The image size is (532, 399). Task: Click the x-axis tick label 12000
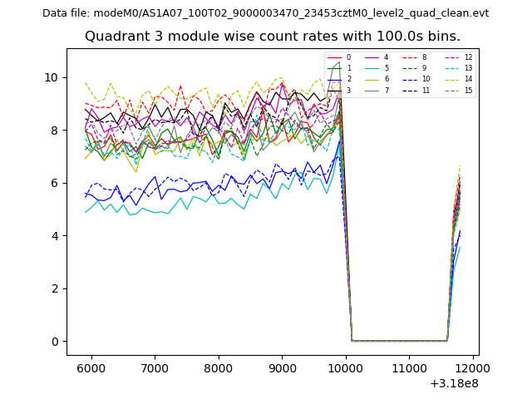tap(473, 368)
